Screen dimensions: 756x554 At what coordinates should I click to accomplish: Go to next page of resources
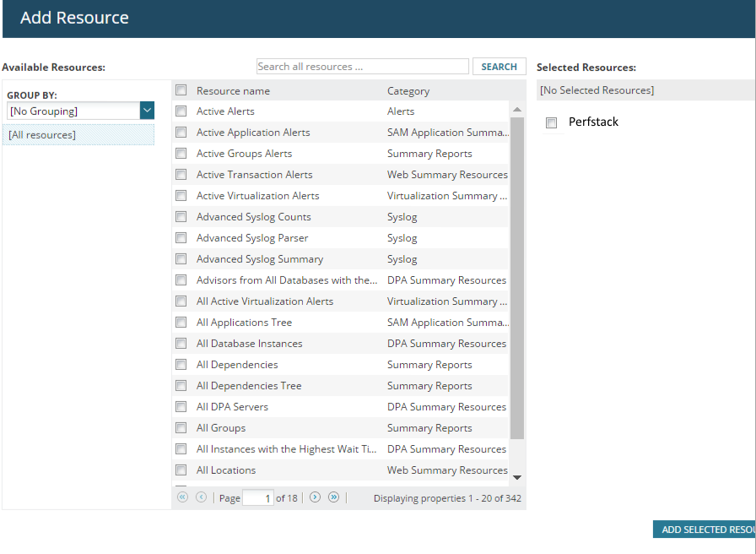click(315, 497)
